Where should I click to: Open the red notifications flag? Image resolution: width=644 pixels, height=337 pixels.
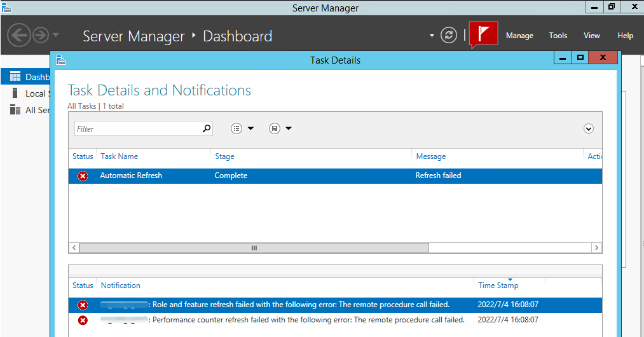(x=483, y=34)
